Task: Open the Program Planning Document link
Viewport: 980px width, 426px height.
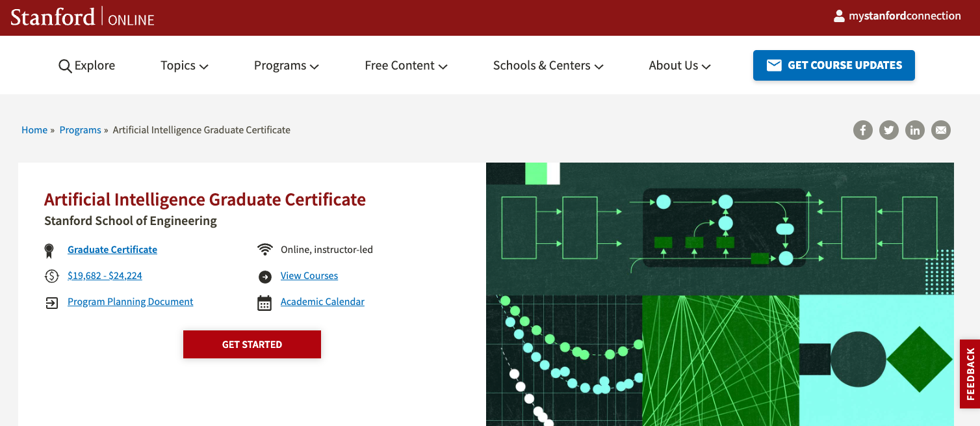Action: pos(131,302)
